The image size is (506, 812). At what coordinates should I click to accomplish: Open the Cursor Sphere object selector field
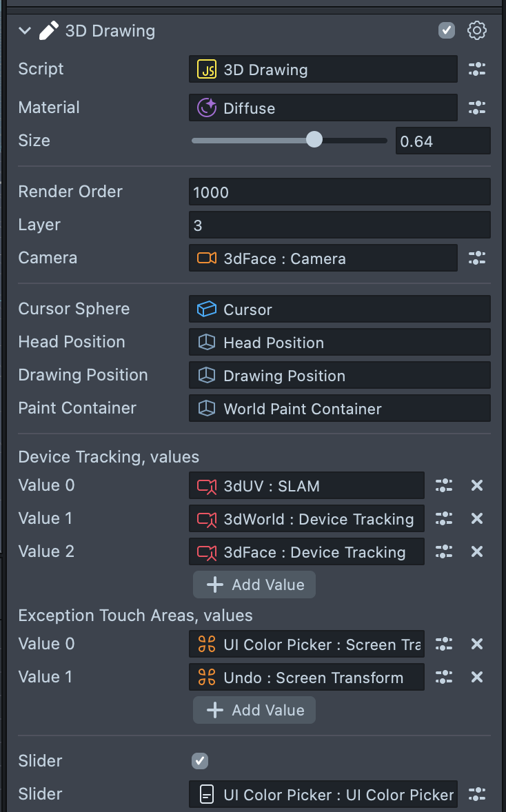[x=339, y=309]
